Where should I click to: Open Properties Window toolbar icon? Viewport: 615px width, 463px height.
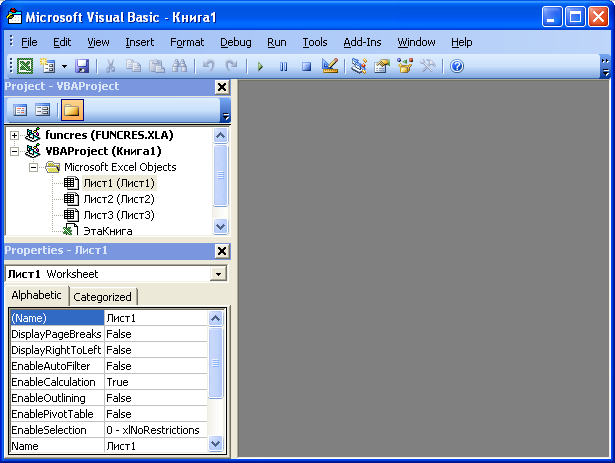(382, 66)
